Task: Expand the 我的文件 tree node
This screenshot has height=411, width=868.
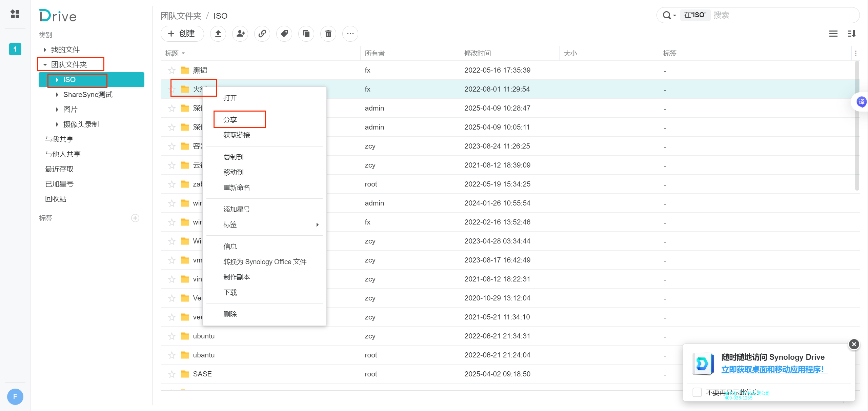Action: (x=45, y=50)
